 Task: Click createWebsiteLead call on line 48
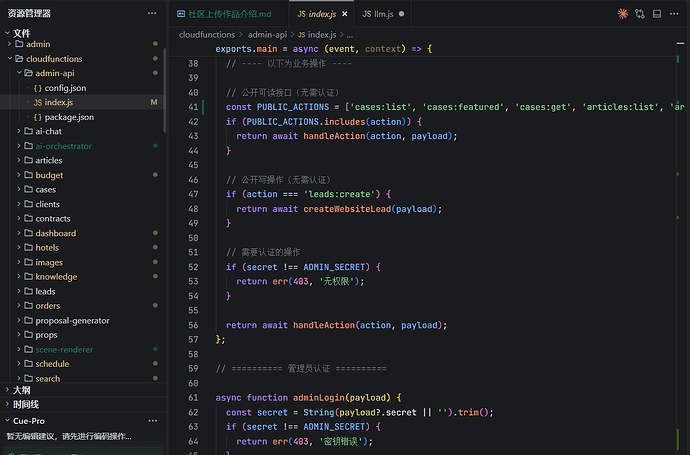[x=347, y=209]
